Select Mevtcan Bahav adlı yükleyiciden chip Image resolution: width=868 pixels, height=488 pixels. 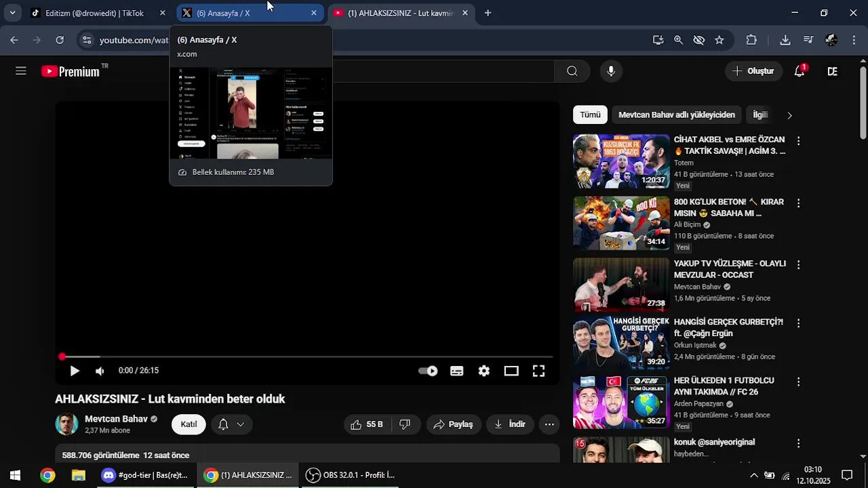point(676,115)
